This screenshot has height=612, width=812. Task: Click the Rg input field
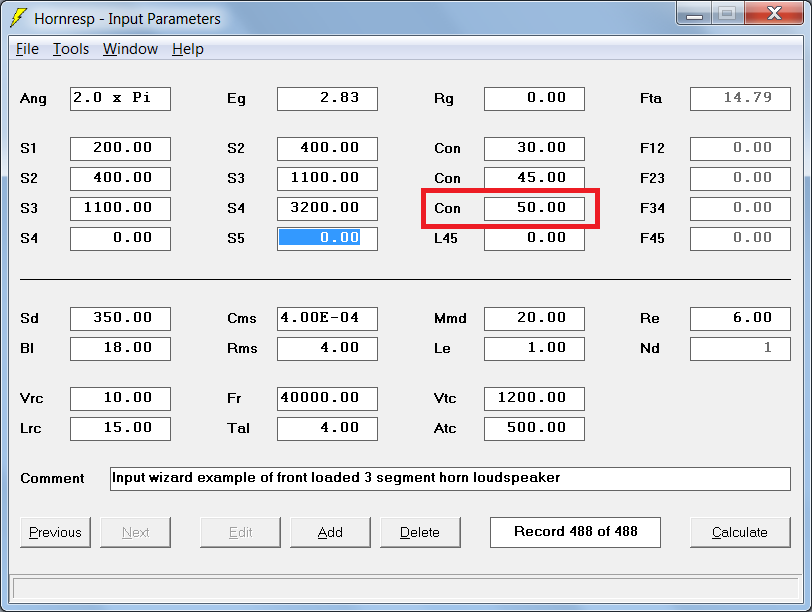point(534,99)
